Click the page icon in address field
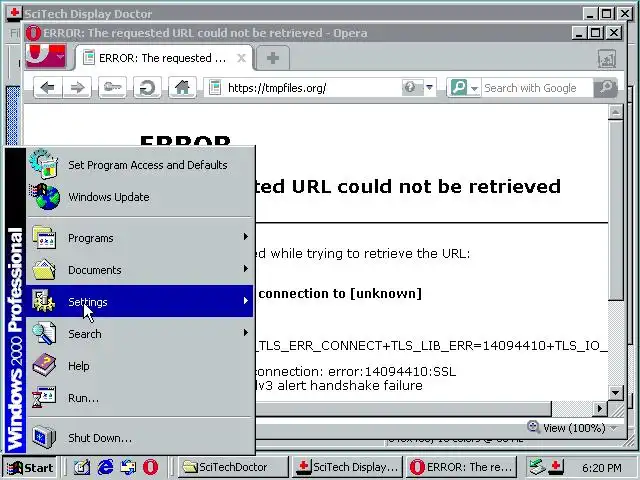The height and width of the screenshot is (480, 640). (215, 87)
